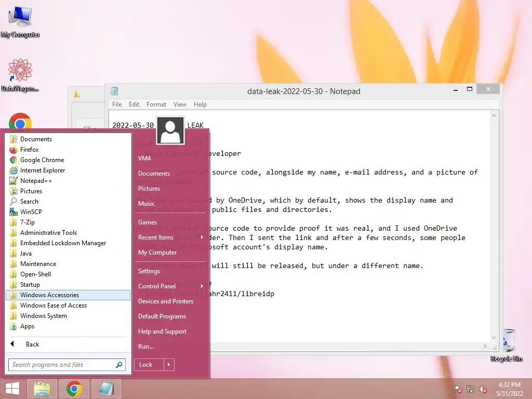This screenshot has height=399, width=532.
Task: Minimize the Notepad window
Action: pyautogui.click(x=456, y=89)
